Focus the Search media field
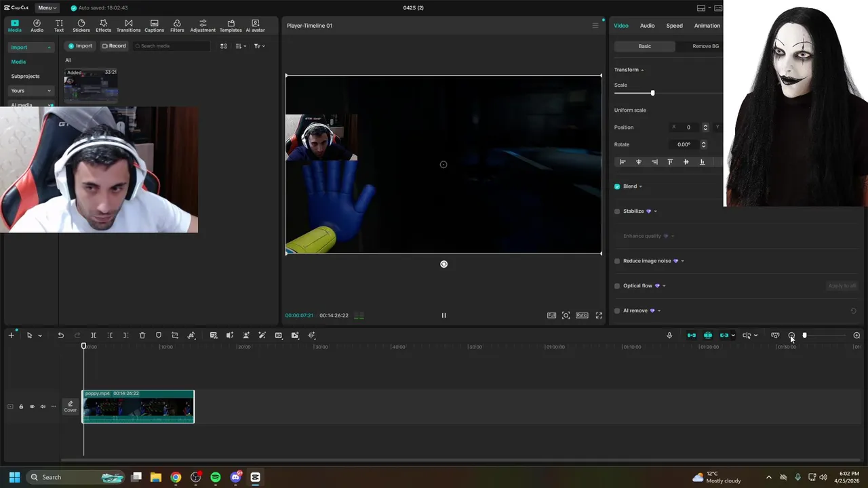868x488 pixels. pos(171,46)
